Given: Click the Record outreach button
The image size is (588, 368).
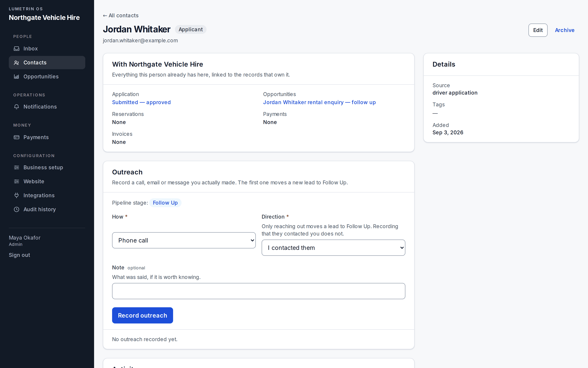Looking at the screenshot, I should 142,315.
